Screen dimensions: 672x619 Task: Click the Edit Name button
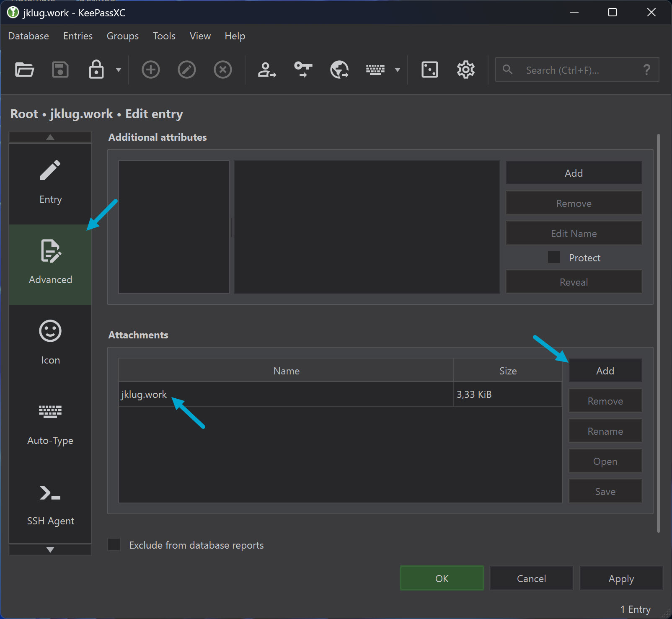(574, 233)
